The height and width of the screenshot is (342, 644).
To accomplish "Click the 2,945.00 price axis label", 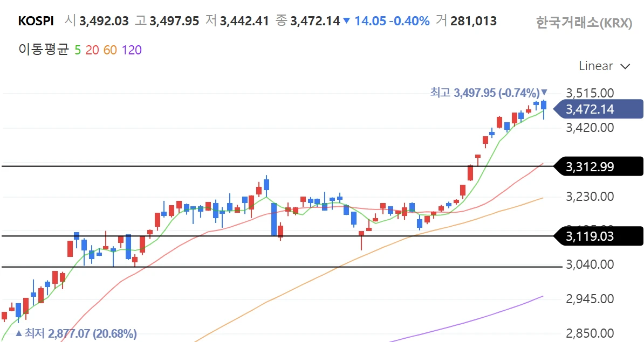I will (x=590, y=298).
